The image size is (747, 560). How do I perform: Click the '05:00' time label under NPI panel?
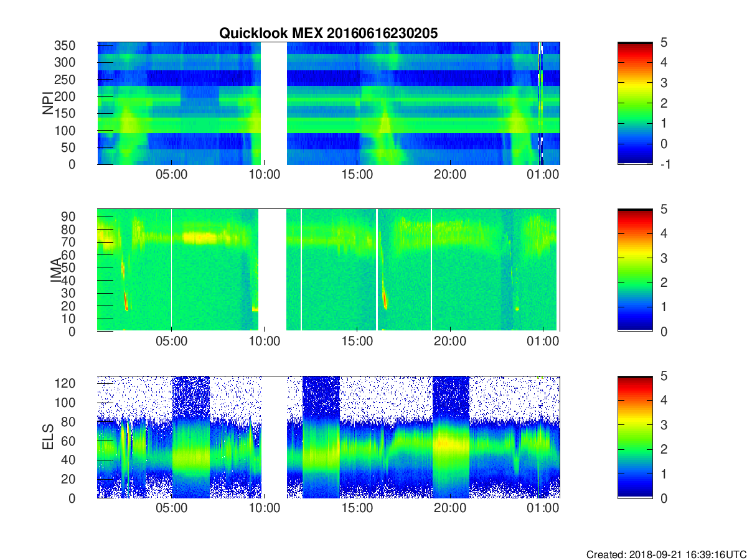[172, 175]
